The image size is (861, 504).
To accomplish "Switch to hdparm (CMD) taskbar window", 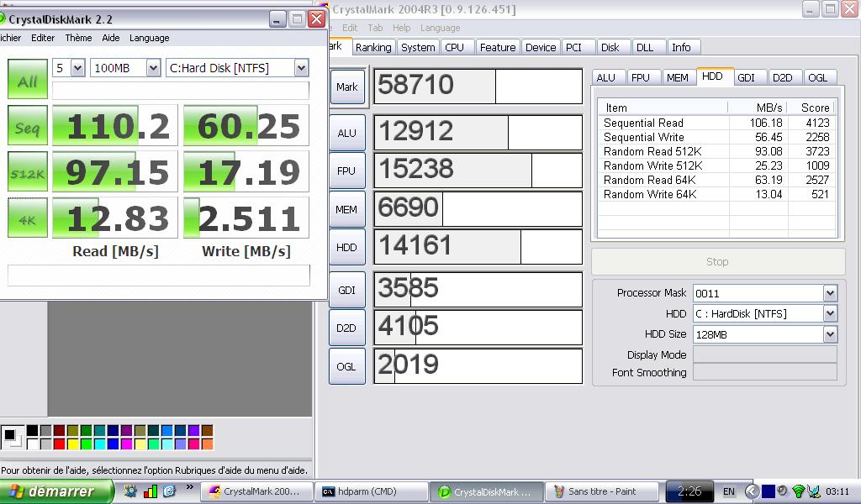I will 372,491.
